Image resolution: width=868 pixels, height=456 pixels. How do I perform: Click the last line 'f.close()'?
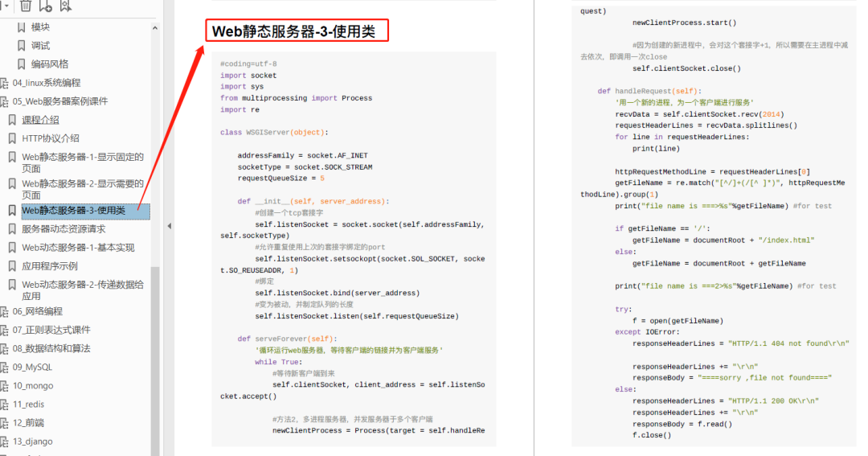click(x=652, y=435)
